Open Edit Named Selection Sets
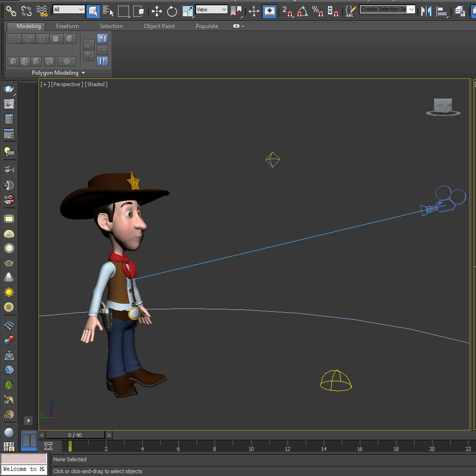Viewport: 476px width, 476px height. tap(351, 11)
